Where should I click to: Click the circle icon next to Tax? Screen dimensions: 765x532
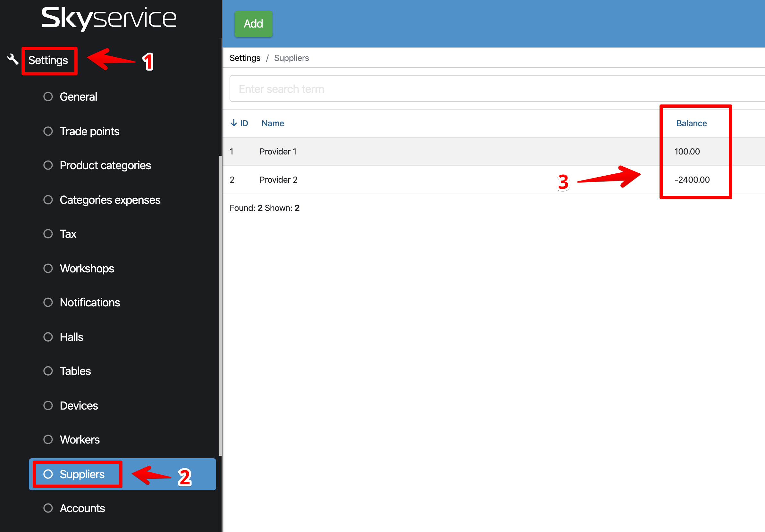pyautogui.click(x=48, y=234)
